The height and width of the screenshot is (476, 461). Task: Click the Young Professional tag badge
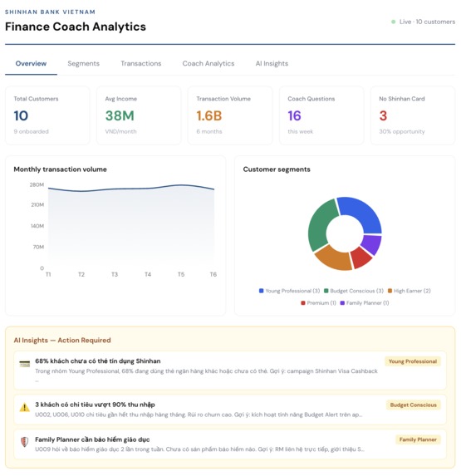pyautogui.click(x=413, y=361)
